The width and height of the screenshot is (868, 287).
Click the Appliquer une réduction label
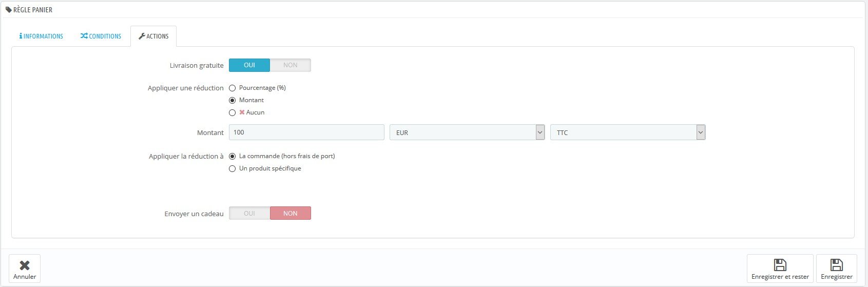186,88
